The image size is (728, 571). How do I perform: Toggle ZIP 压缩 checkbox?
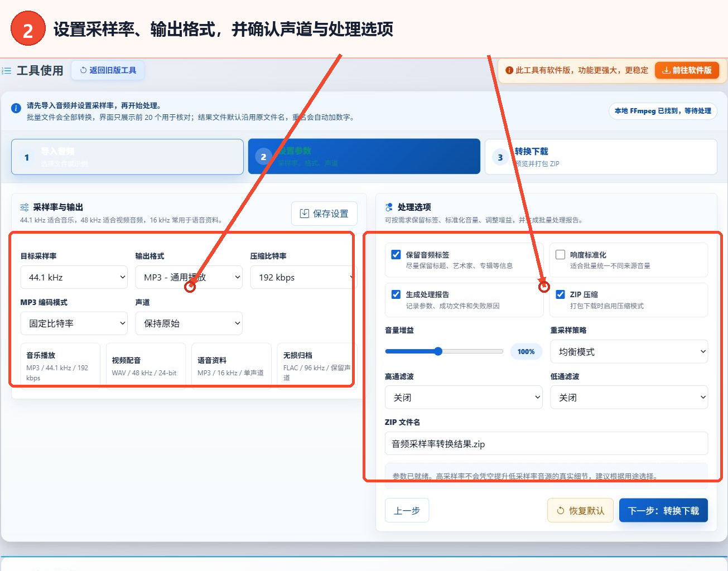click(x=561, y=294)
